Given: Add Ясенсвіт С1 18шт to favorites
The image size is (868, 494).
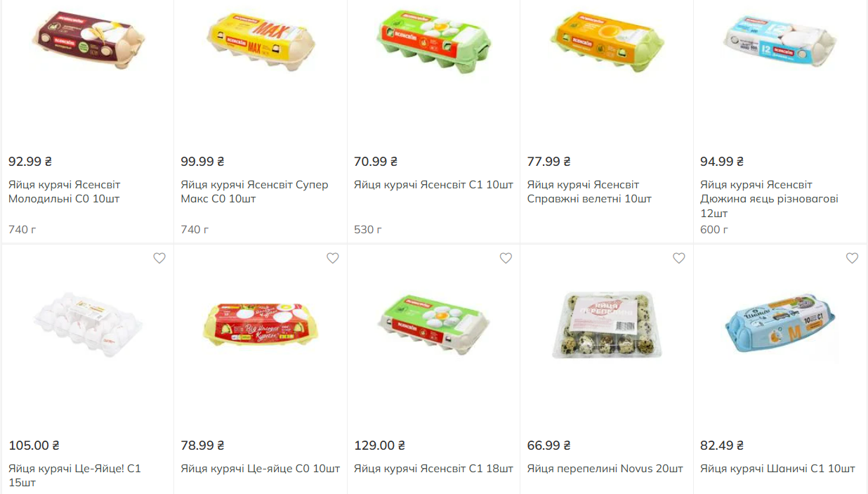Looking at the screenshot, I should 506,259.
